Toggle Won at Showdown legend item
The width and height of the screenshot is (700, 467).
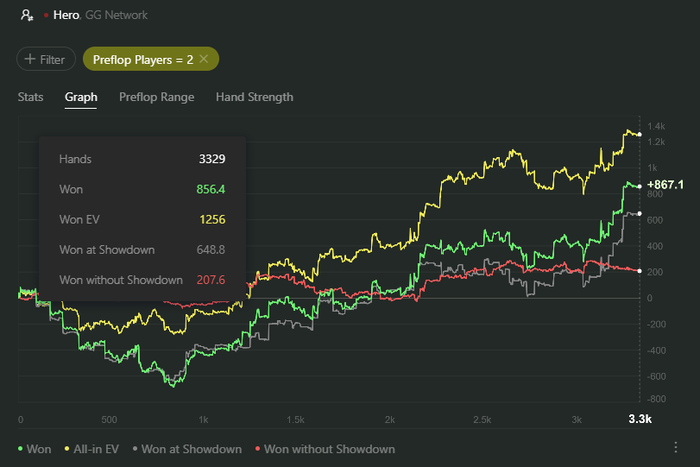coord(188,449)
